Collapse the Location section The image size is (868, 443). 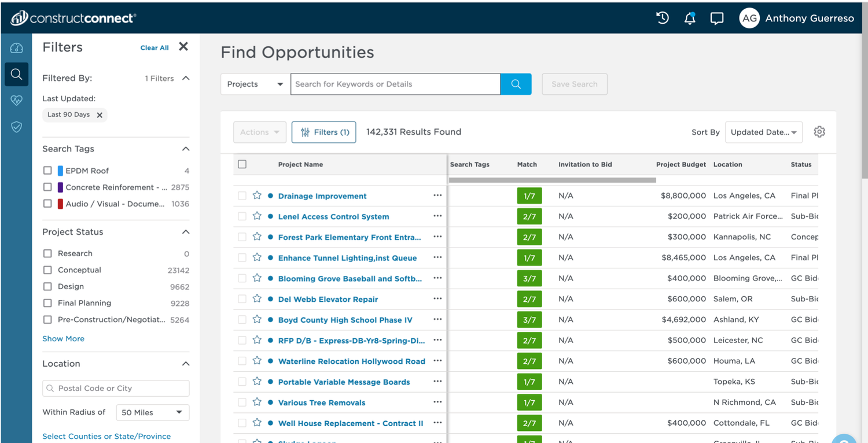point(186,364)
